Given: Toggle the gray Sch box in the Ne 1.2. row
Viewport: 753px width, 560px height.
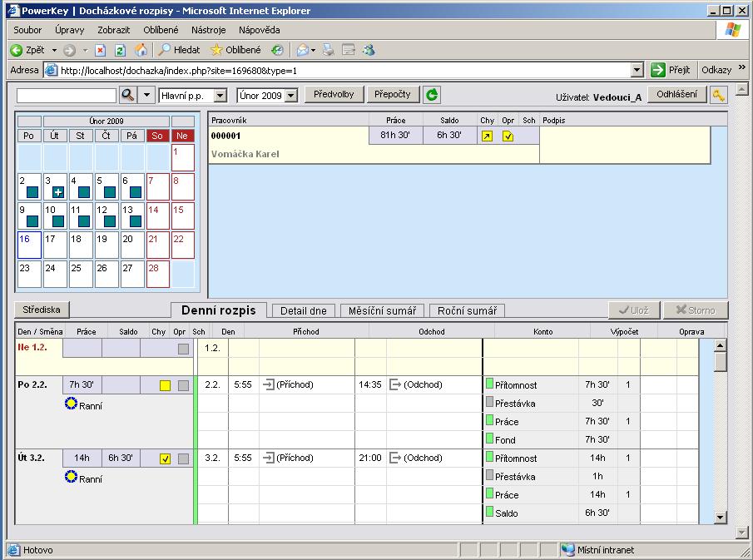Looking at the screenshot, I should point(183,349).
